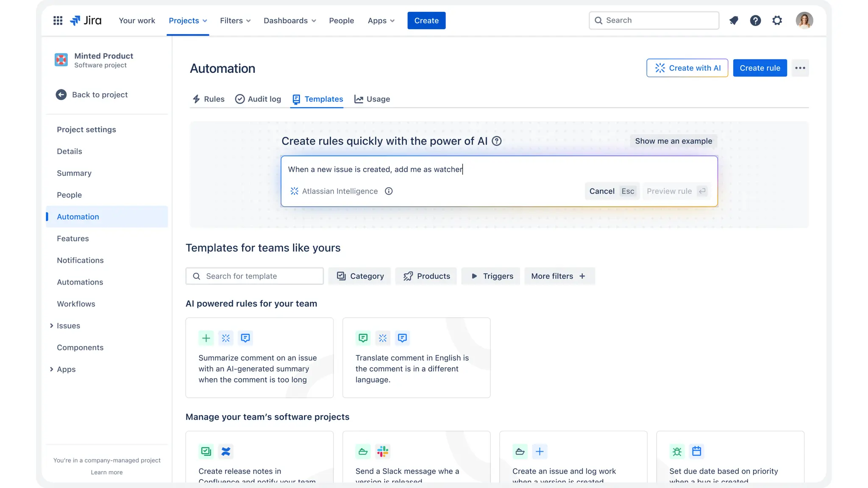Click the notifications bell icon
Viewport: 868px width, 488px height.
point(734,20)
